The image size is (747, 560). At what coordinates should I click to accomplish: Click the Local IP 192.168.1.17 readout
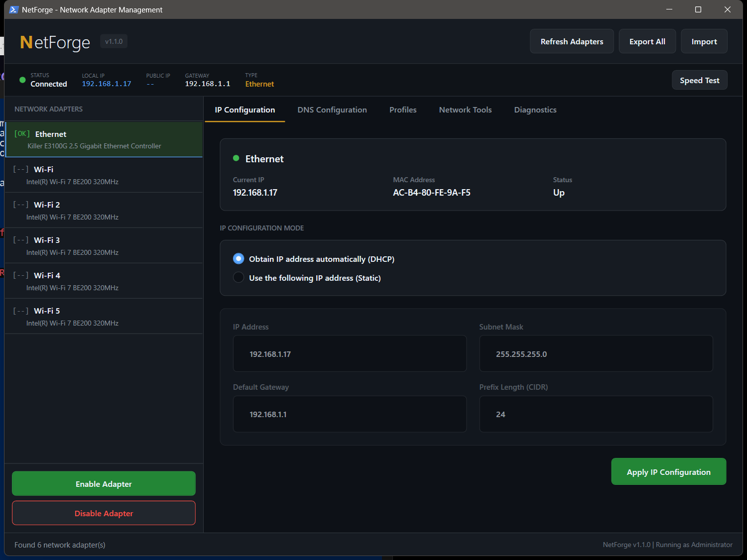point(106,84)
